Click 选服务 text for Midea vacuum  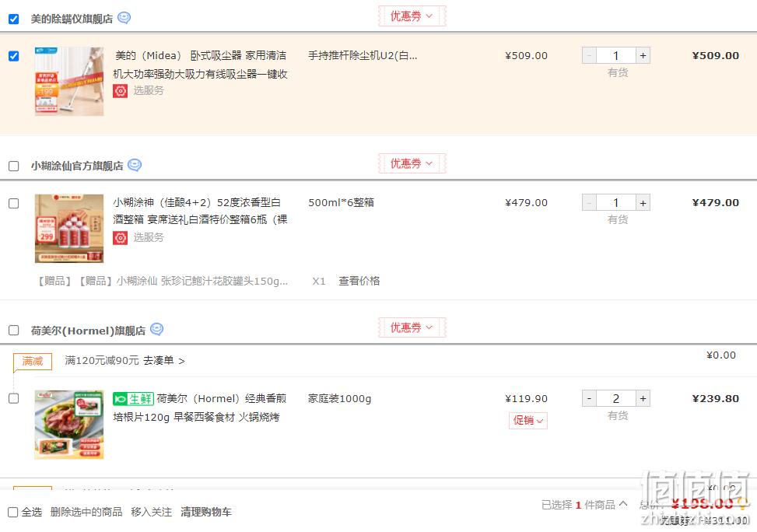[x=149, y=91]
